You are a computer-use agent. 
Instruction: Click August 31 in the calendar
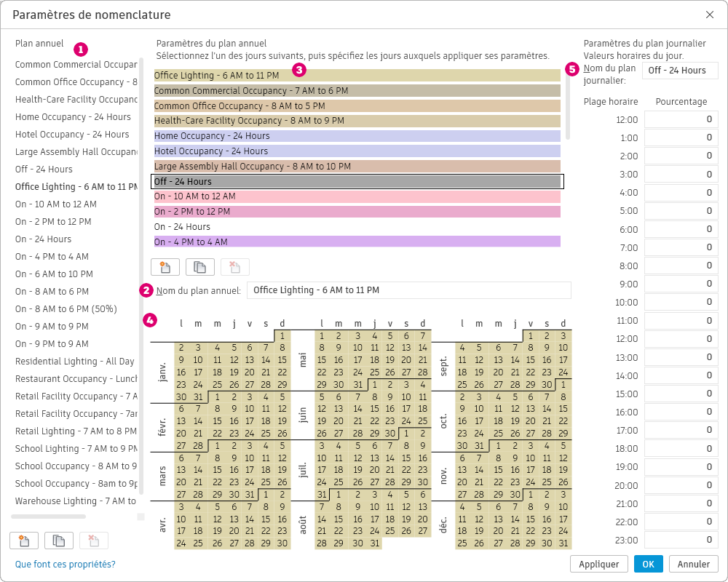[x=373, y=543]
